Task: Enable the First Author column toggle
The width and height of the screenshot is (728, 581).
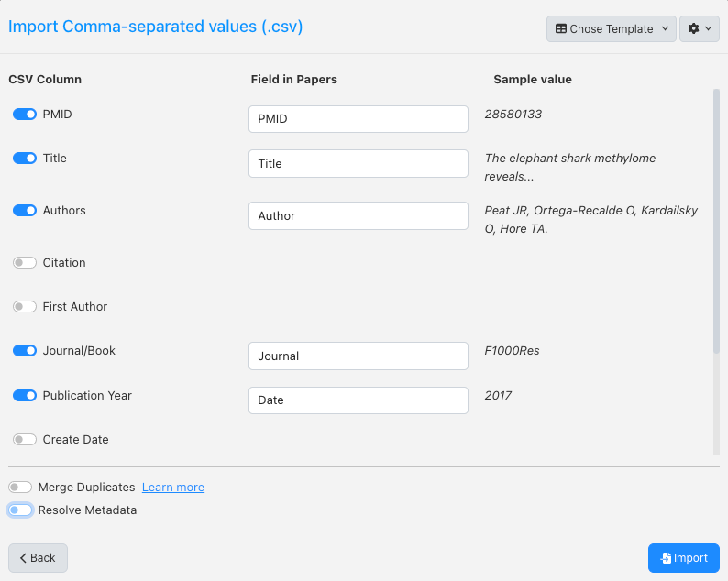Action: 25,307
